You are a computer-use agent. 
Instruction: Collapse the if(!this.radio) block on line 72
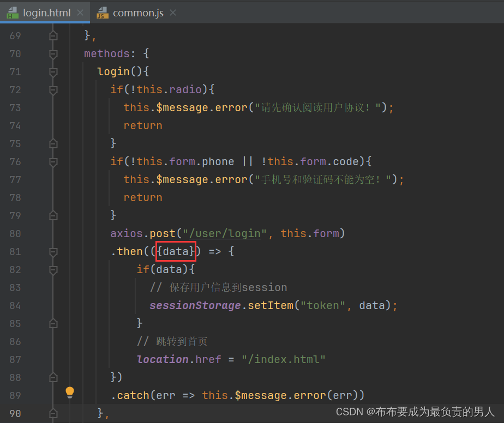[53, 90]
